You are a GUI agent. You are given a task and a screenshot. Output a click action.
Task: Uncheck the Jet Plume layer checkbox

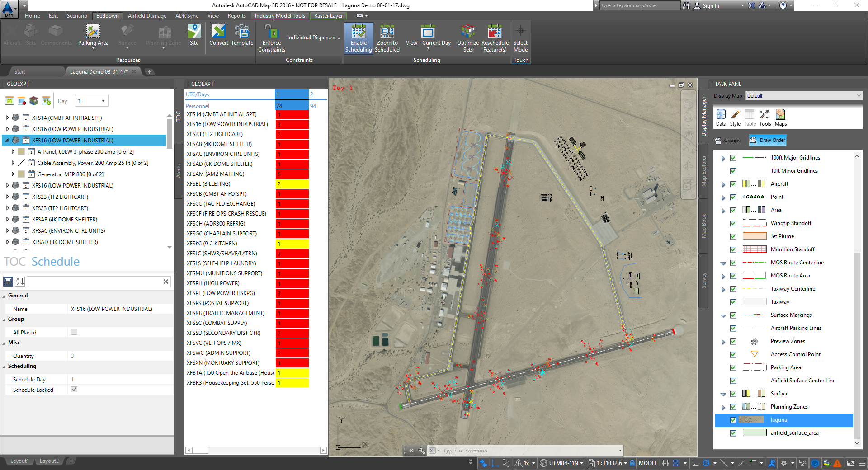pos(733,236)
